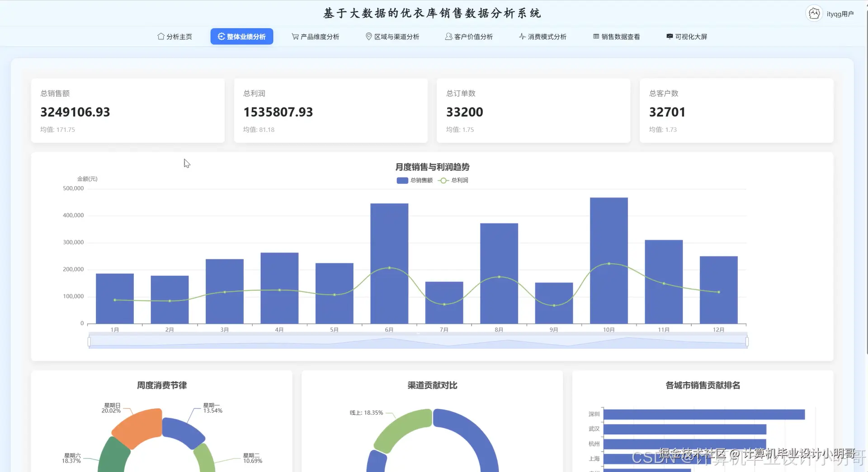868x472 pixels.
Task: Select the 10月 sales bar
Action: click(609, 261)
